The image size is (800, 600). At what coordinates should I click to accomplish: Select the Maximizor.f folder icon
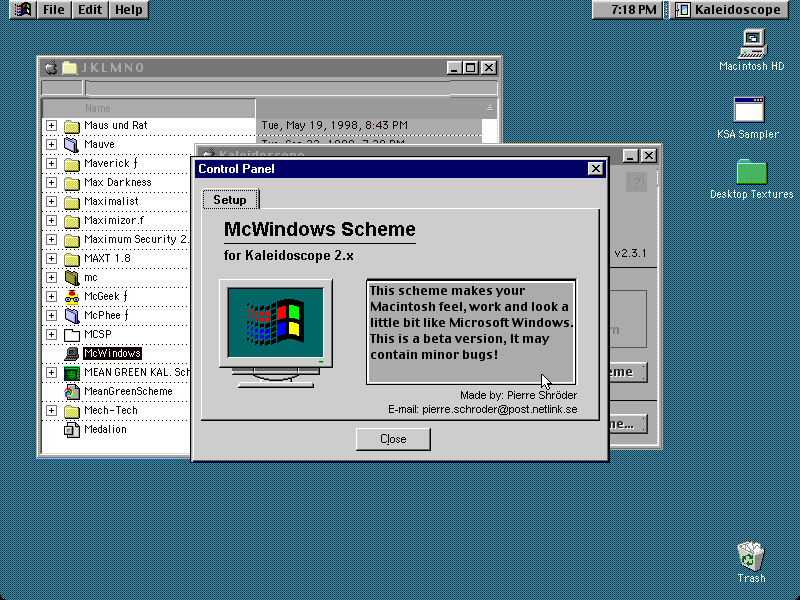(x=72, y=220)
